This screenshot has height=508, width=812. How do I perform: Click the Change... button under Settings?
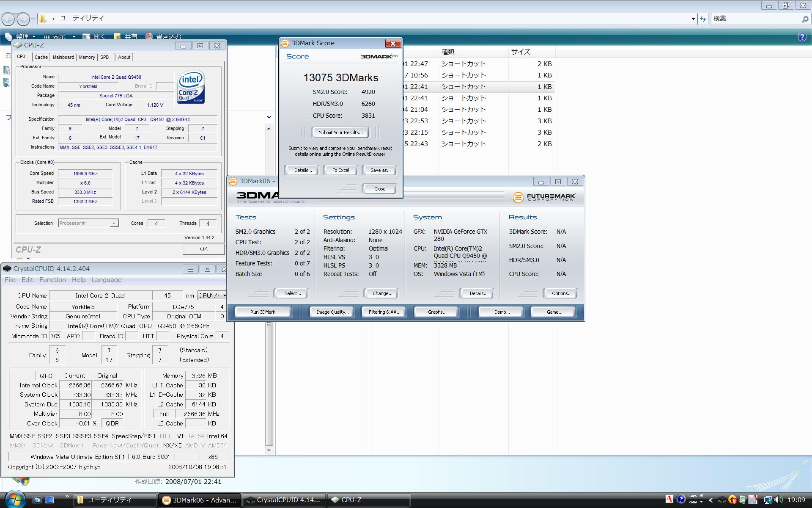point(382,293)
